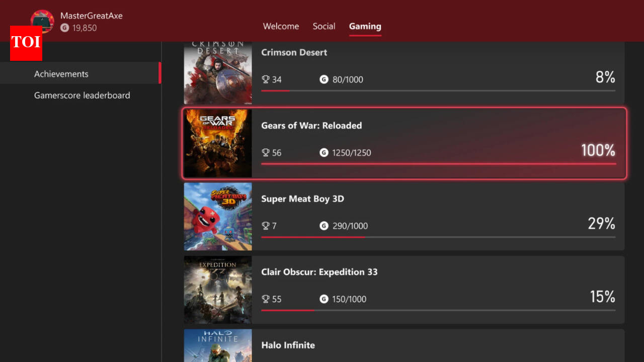Select the Super Meat Boy 3D cover image
Viewport: 644px width, 362px height.
click(x=218, y=216)
